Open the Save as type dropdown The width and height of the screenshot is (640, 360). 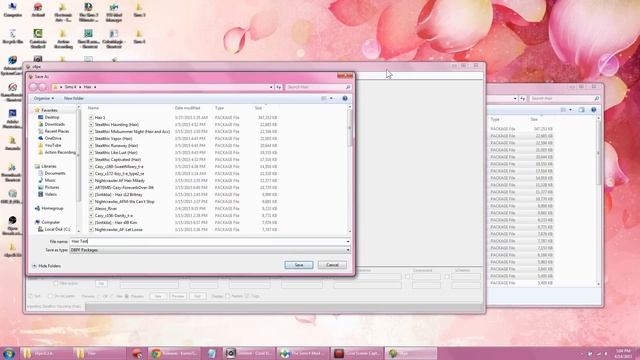(348, 250)
